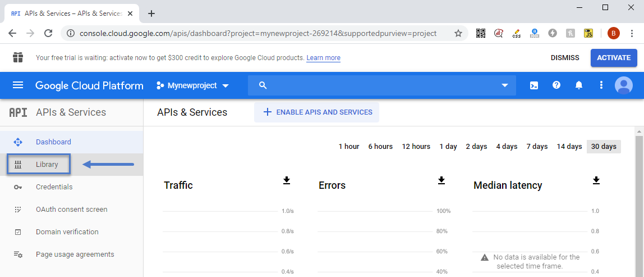Screen dimensions: 644x277
Task: Open OAuth consent screen page
Action: 71,210
